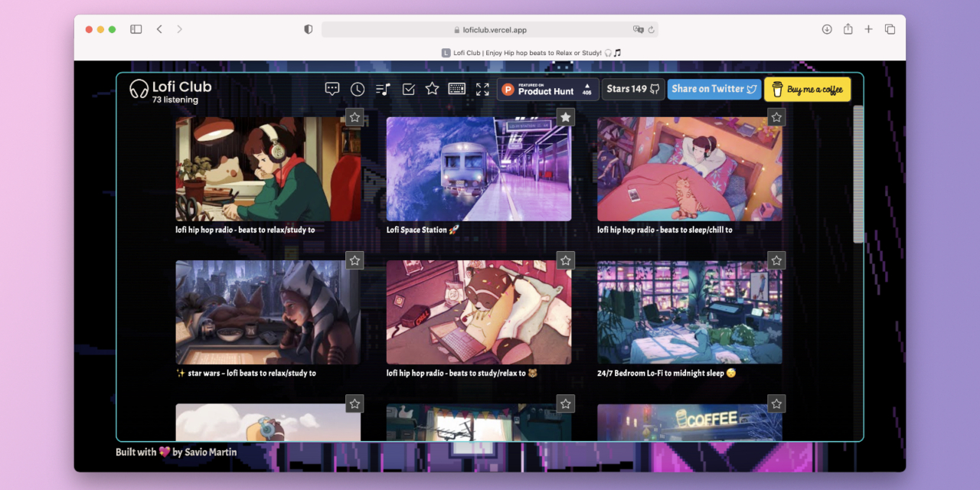
Task: Open the to-do checkbox icon
Action: tap(408, 89)
